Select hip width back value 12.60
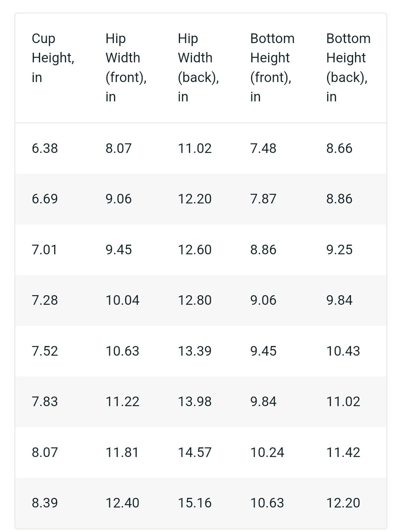The image size is (401, 532). tap(195, 250)
